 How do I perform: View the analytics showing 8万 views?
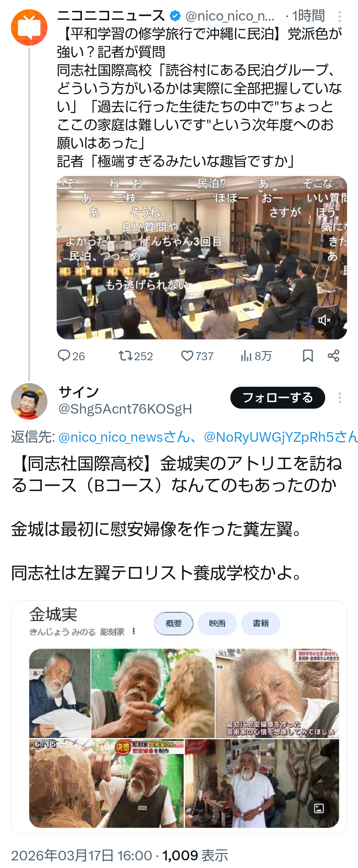click(256, 356)
